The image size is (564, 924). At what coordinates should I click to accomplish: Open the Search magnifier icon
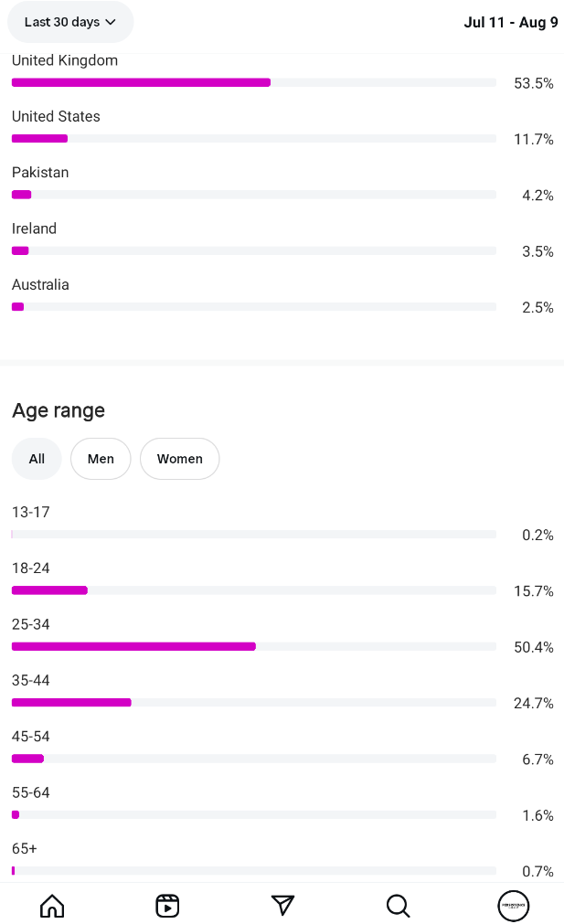point(398,906)
